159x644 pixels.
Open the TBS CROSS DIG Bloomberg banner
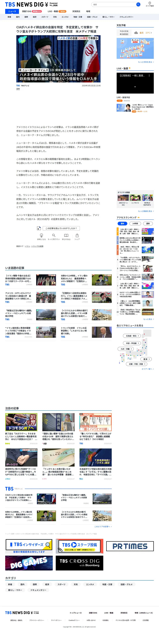pyautogui.click(x=79, y=563)
